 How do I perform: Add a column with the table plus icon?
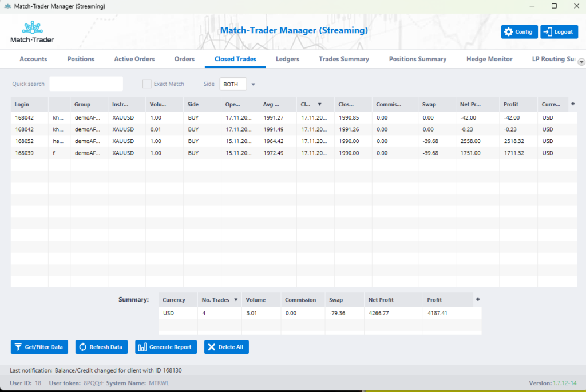(573, 104)
